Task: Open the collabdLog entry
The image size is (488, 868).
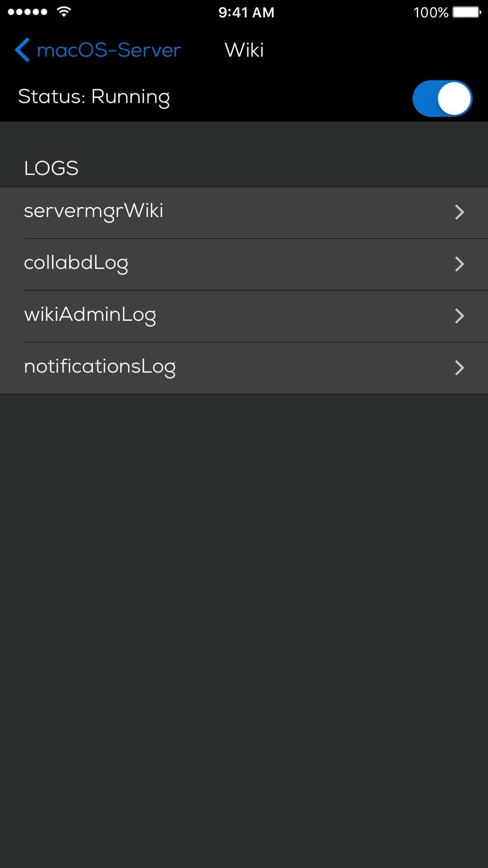Action: click(76, 263)
